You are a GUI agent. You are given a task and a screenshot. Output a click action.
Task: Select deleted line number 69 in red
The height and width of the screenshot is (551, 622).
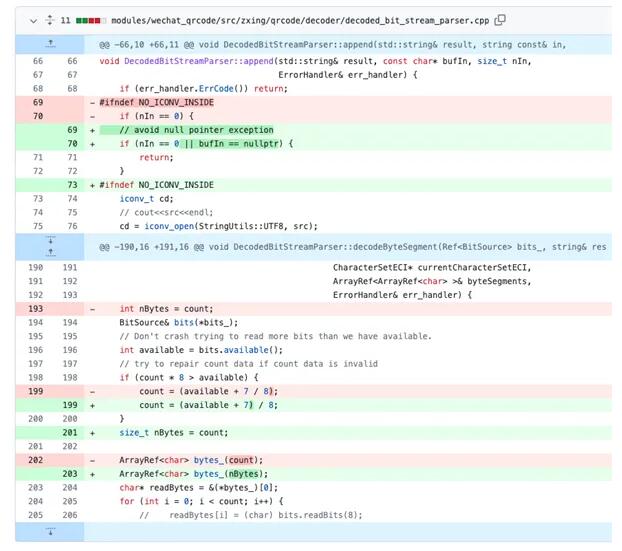[37, 102]
